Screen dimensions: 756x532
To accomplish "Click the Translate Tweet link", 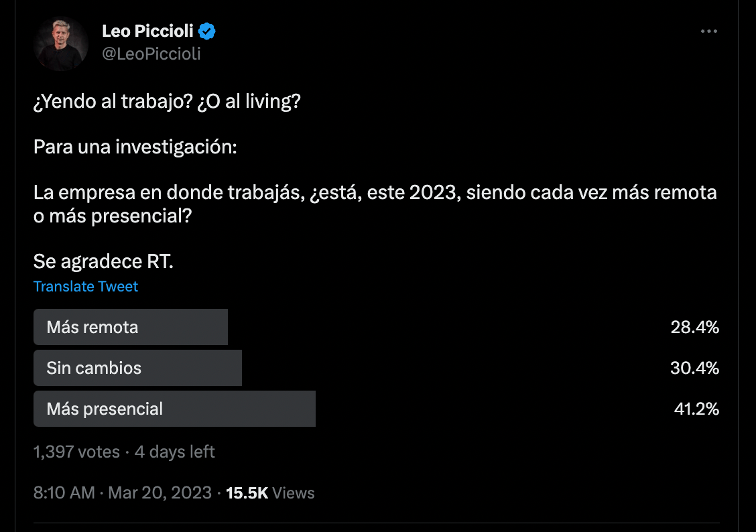I will coord(86,287).
